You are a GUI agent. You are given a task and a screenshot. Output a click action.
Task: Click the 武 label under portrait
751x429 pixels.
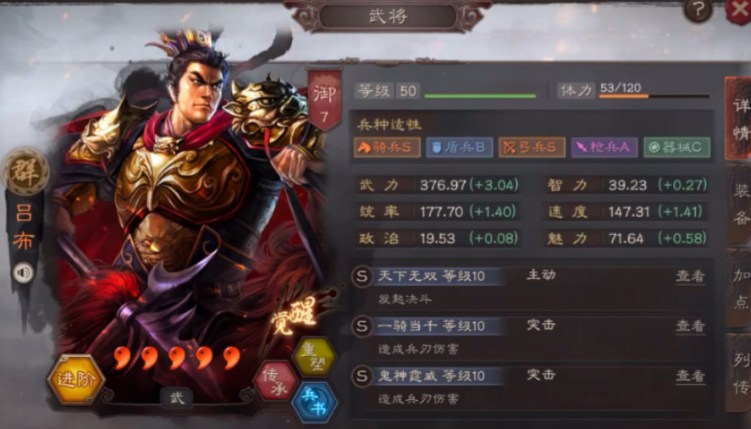pos(177,397)
